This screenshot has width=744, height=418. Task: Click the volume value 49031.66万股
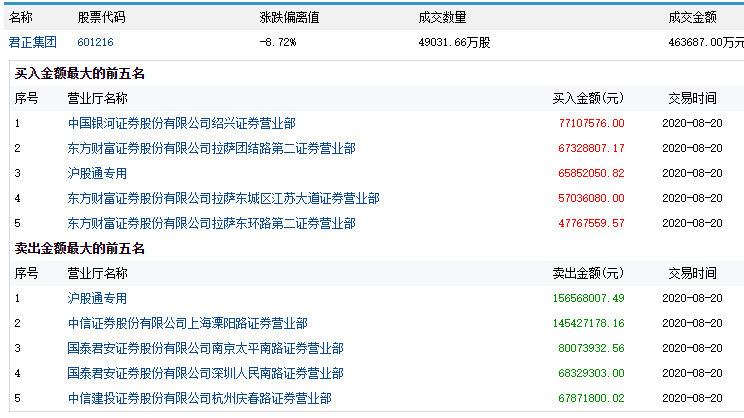coord(454,42)
